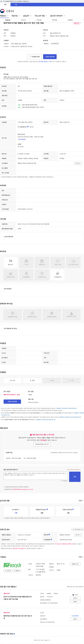84x644 pixels.
Task: Click the 자녀 학자금 지원 icon
Action: tap(73, 263)
